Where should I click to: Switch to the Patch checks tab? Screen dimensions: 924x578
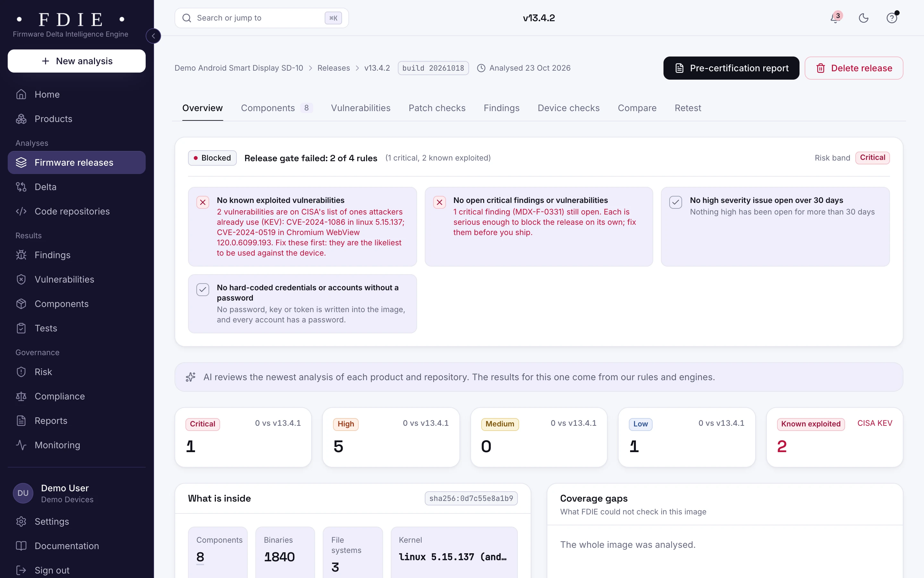(437, 108)
